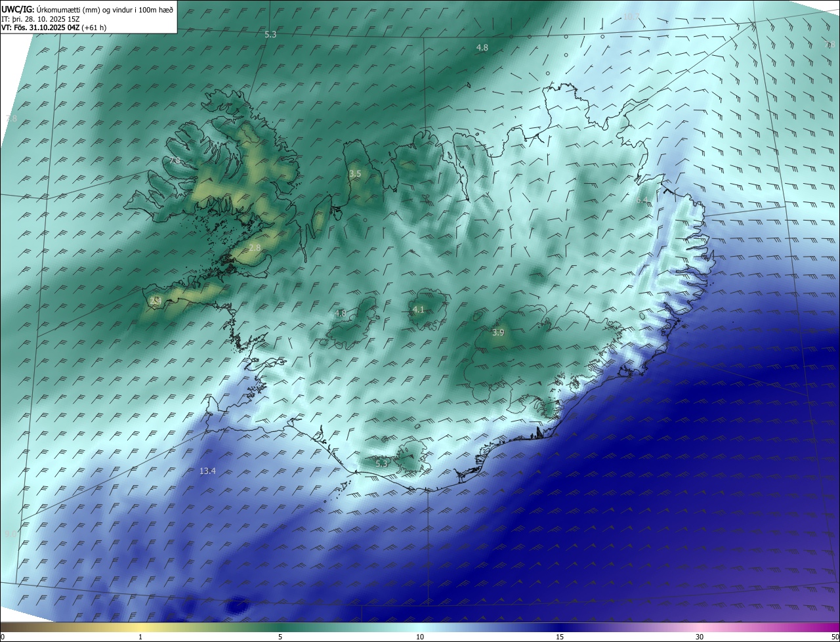Click the color scale tick label '30'

coord(700,637)
